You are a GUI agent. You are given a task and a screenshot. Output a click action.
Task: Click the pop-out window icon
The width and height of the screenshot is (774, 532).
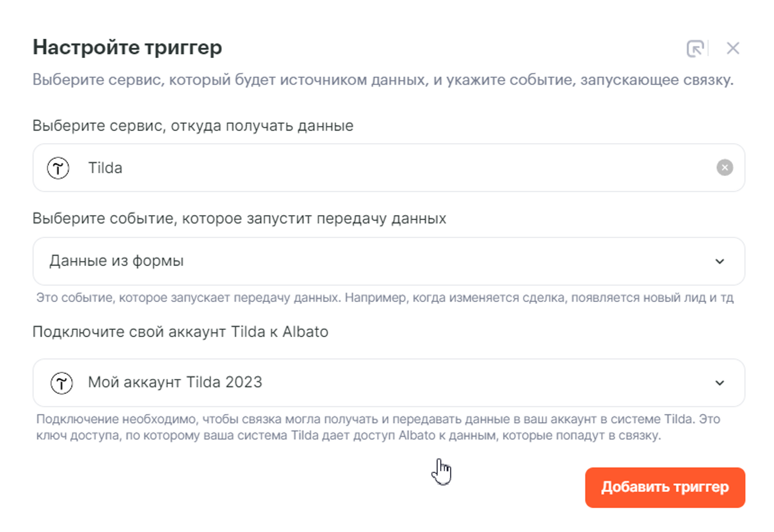695,48
